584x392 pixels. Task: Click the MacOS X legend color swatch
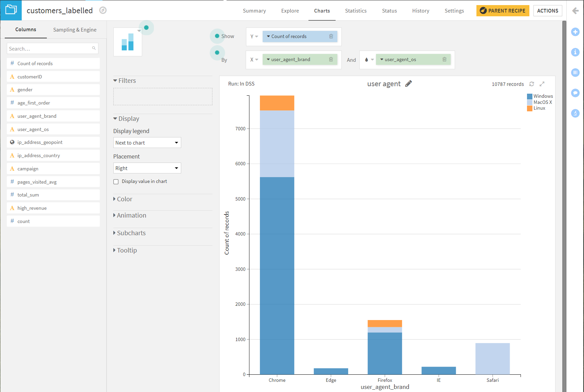529,102
